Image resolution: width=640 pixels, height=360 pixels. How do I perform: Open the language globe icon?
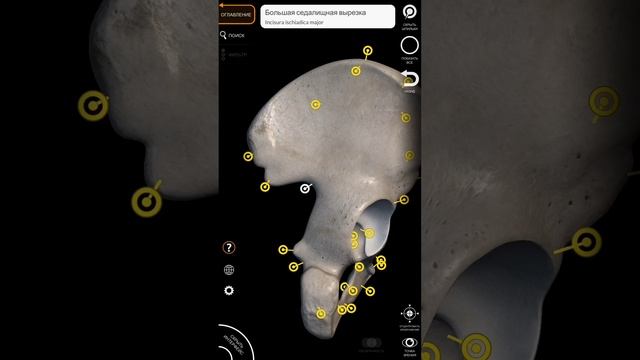(229, 270)
